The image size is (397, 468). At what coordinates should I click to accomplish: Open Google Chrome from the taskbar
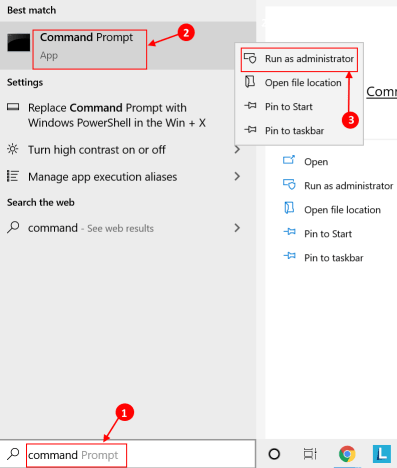click(x=347, y=454)
